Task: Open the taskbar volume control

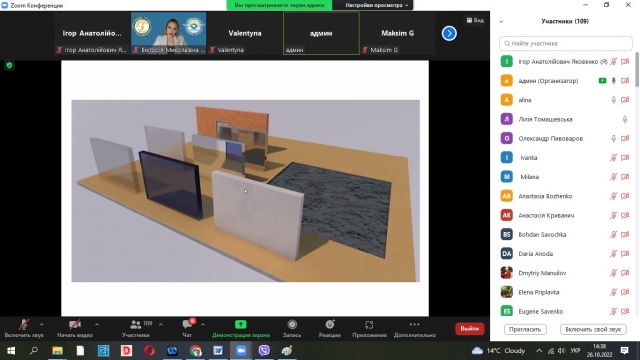Action: pos(561,351)
